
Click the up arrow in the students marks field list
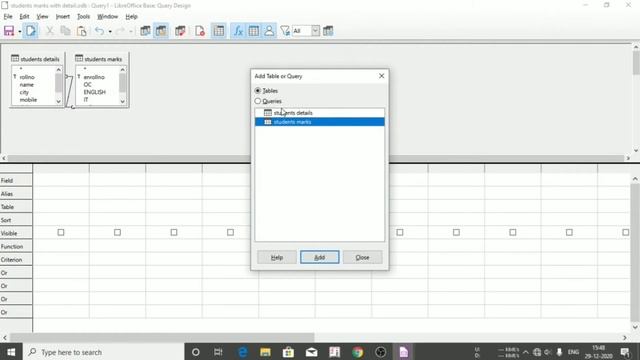[x=122, y=70]
